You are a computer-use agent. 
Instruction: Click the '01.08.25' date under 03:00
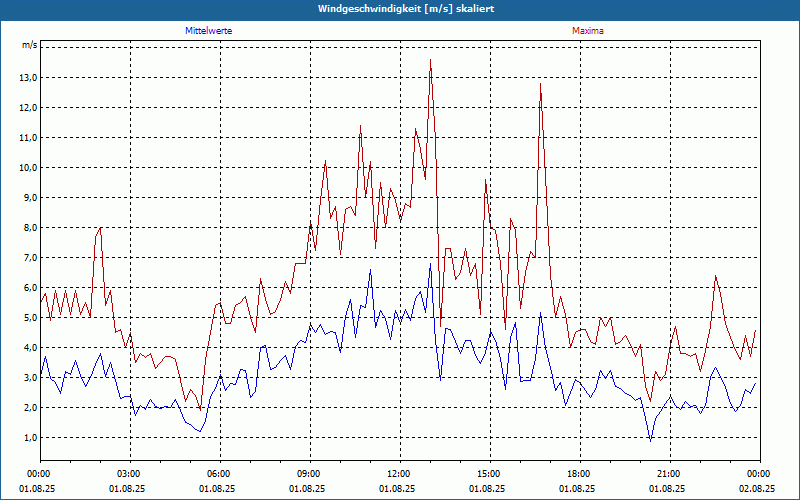(128, 489)
